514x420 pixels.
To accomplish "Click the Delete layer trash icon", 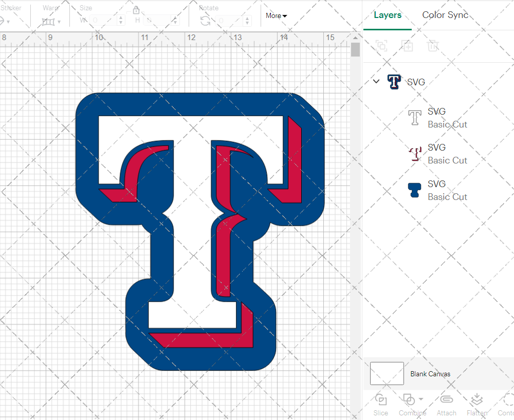I will [x=432, y=46].
